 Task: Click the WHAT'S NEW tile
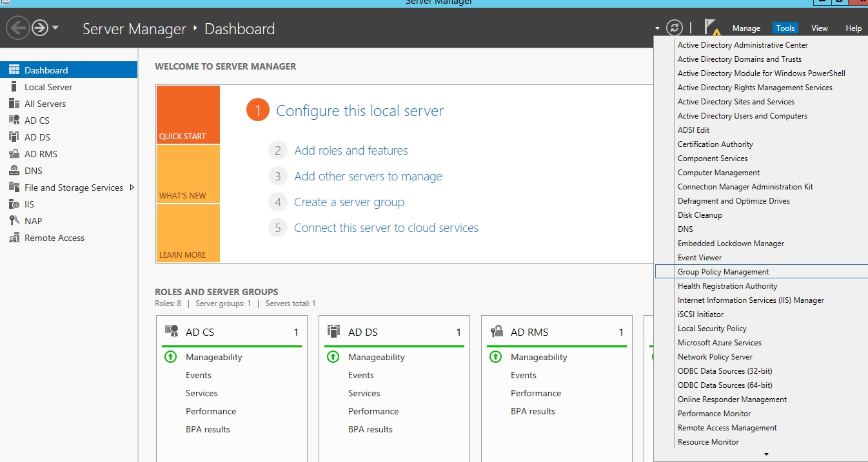(x=188, y=174)
